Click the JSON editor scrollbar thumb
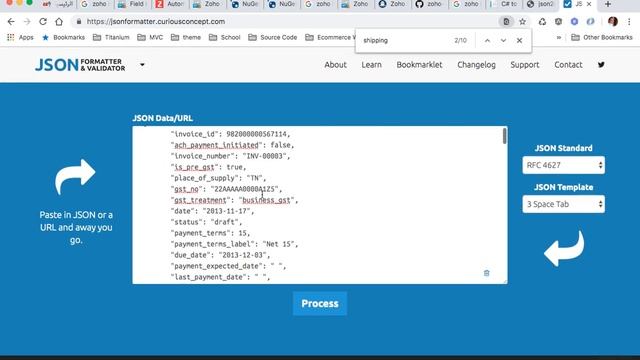The image size is (640, 360). 504,136
